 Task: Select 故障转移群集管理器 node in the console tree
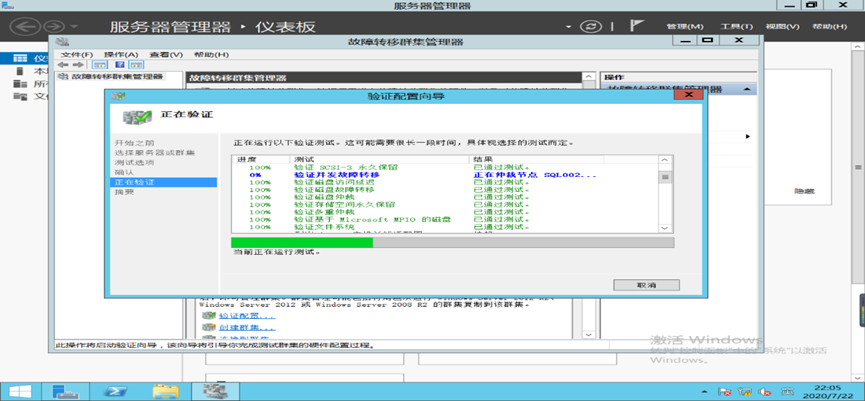pos(117,76)
